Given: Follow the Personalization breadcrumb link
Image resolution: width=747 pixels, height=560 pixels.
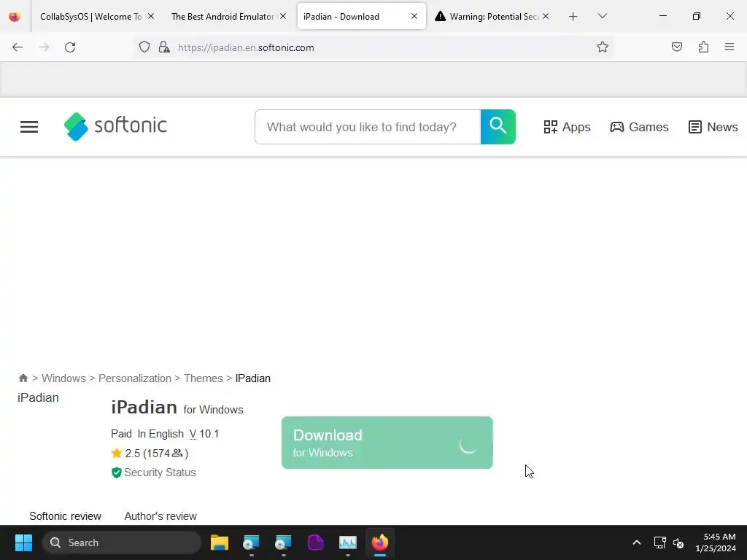Looking at the screenshot, I should tap(135, 378).
